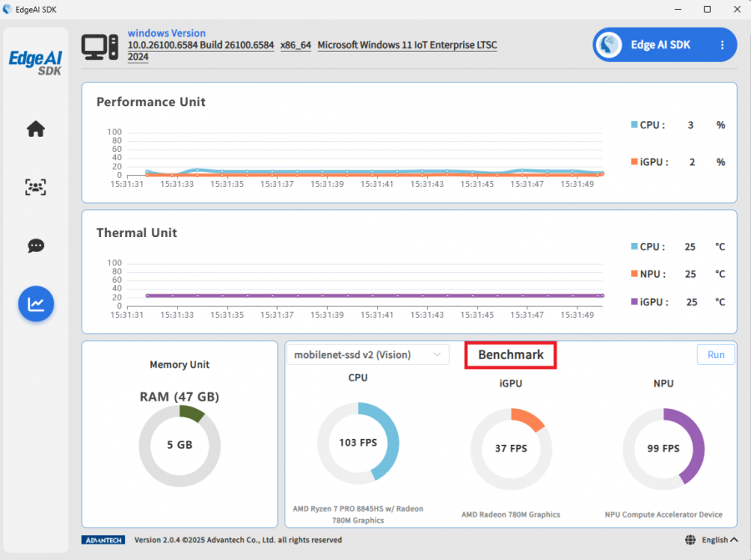Select the highlighted Benchmark tab

(510, 354)
